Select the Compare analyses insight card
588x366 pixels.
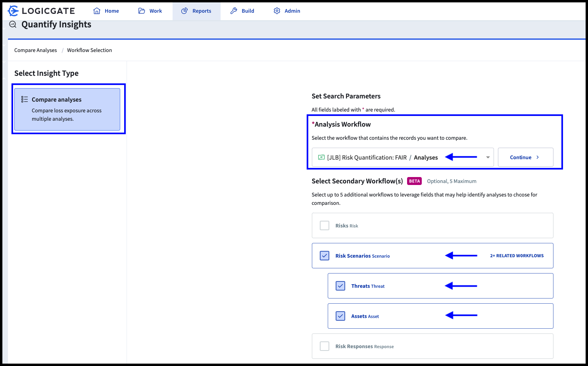point(67,109)
